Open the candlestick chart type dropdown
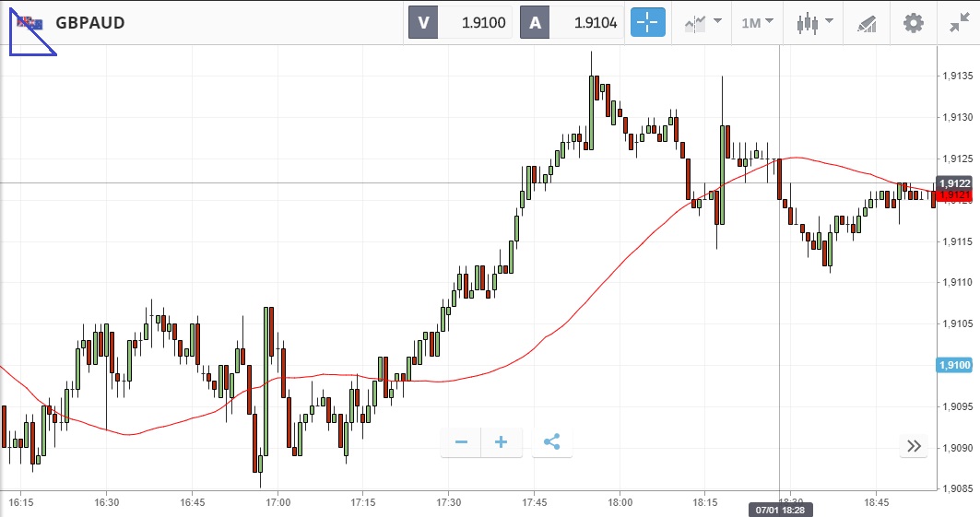The width and height of the screenshot is (980, 517). click(x=814, y=23)
